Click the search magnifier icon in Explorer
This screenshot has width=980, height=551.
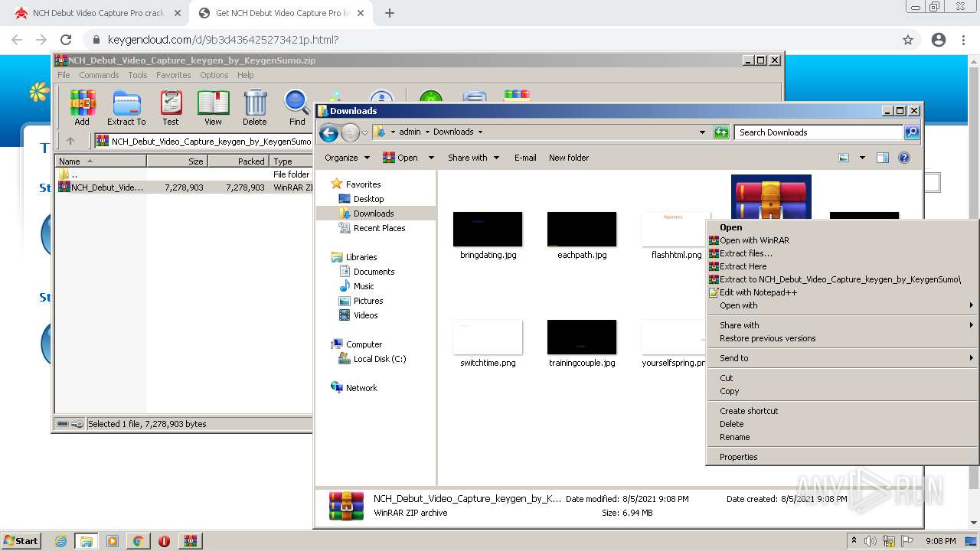[911, 132]
